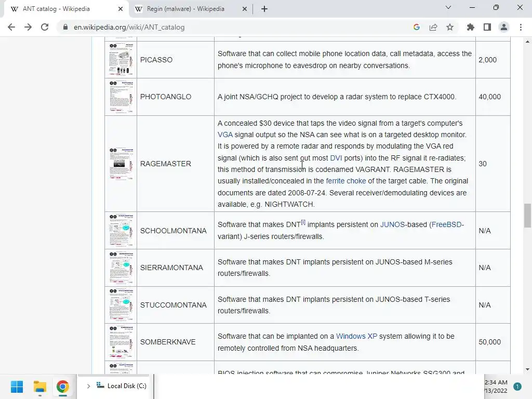Go forward to the next page
The width and height of the screenshot is (532, 399).
[28, 27]
